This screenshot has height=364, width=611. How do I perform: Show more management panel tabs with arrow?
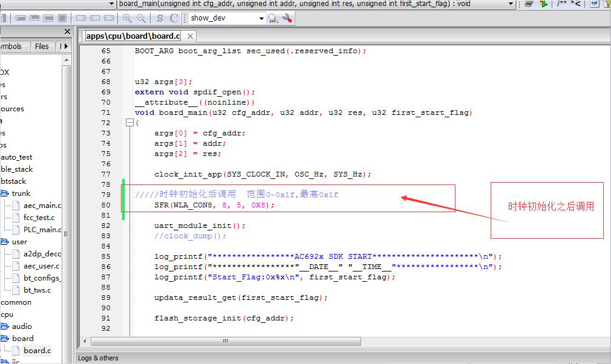(x=67, y=47)
